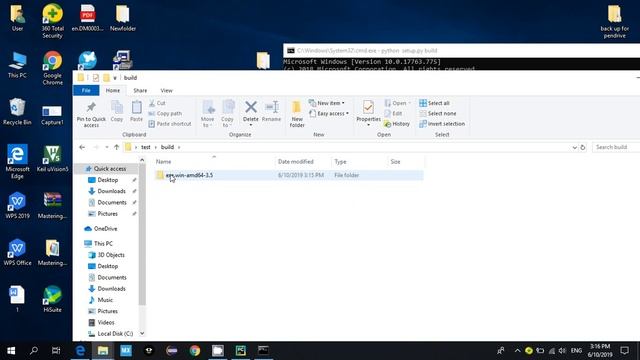Open Local Disk (C:) in navigation pane
The width and height of the screenshot is (640, 360).
[x=115, y=333]
